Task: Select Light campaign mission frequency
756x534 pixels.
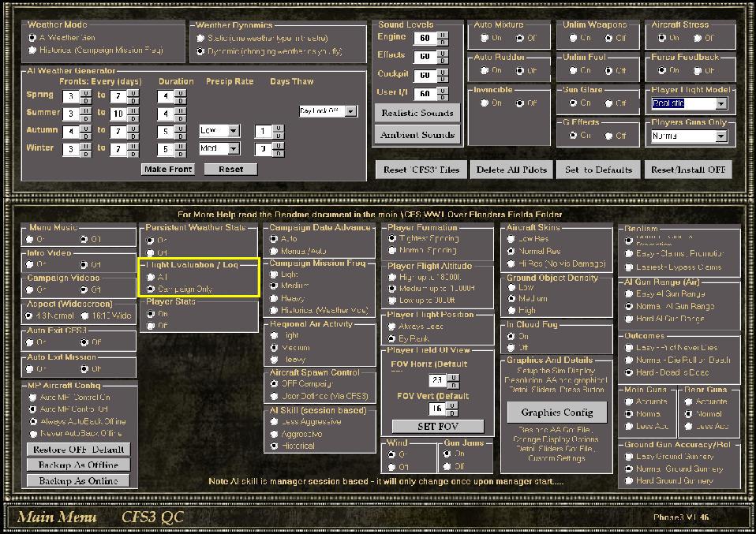Action: [x=274, y=274]
